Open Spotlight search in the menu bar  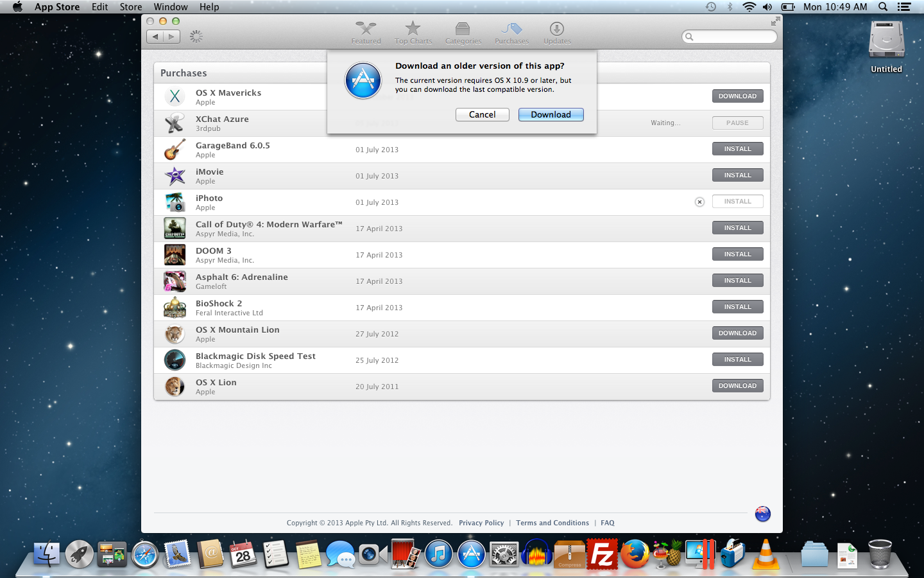tap(883, 7)
